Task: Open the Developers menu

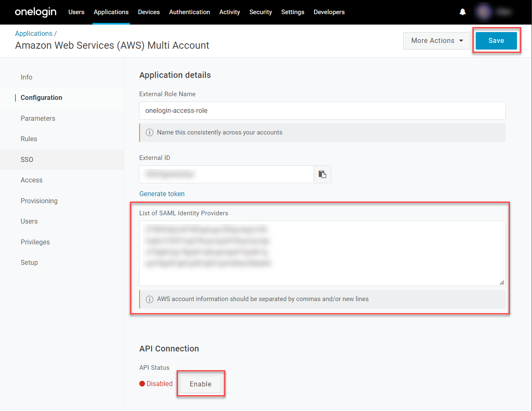Action: coord(329,12)
